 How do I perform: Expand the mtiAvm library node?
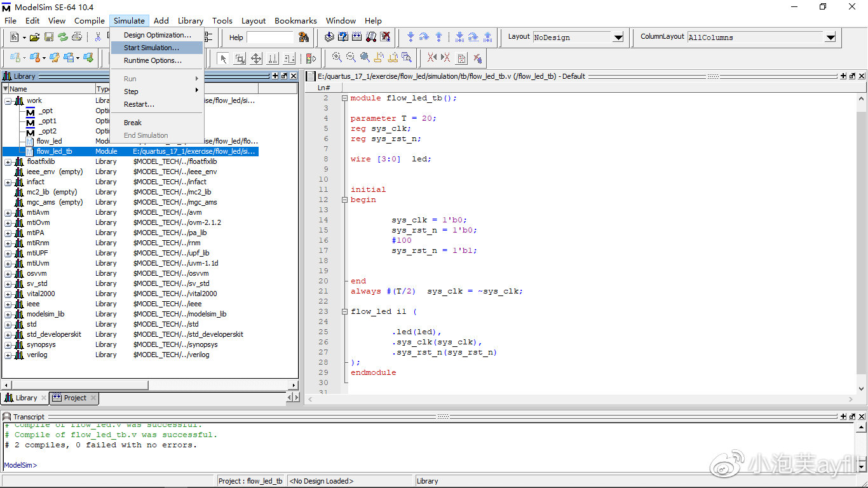[x=8, y=212]
